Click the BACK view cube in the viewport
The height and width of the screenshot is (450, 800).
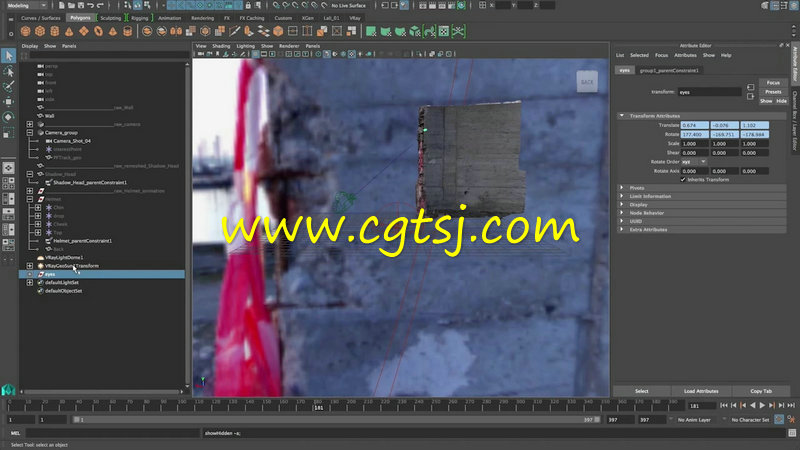coord(587,82)
